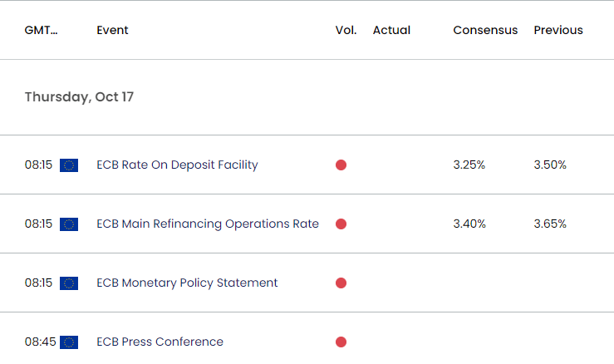Click the Thursday, Oct 17 date header
614x364 pixels.
79,97
